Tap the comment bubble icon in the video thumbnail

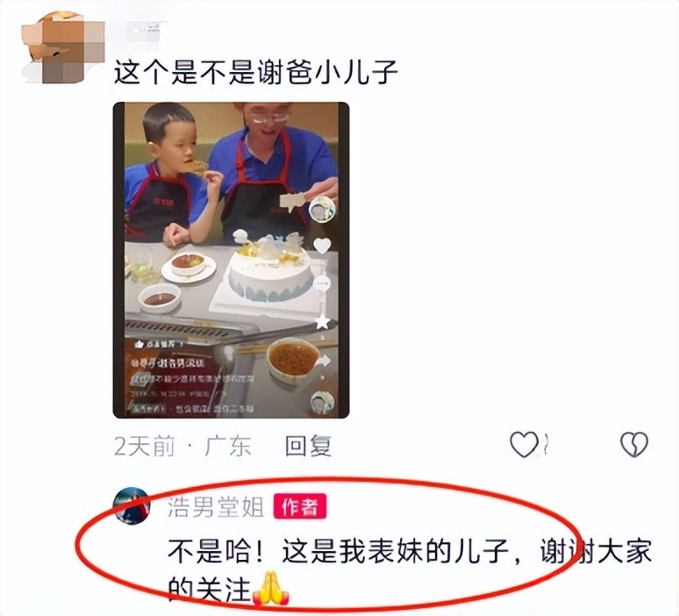click(322, 284)
